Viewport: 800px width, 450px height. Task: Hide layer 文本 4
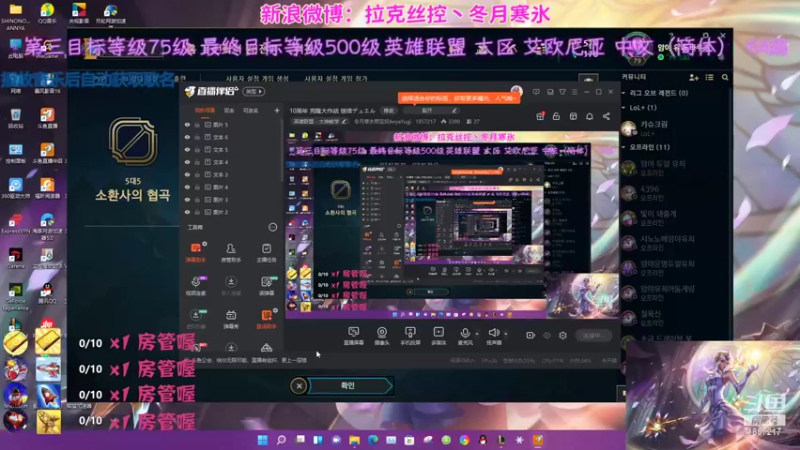click(187, 162)
